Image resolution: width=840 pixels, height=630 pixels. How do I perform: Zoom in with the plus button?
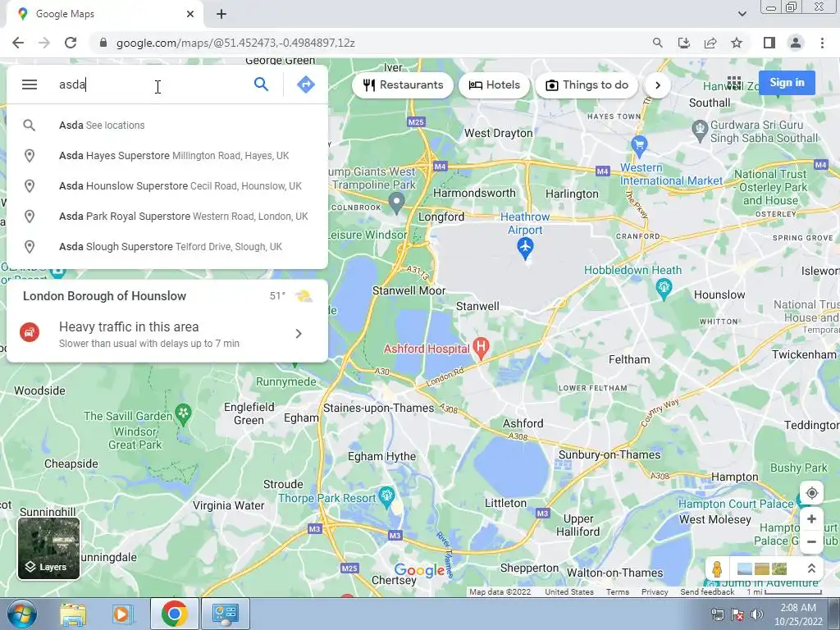pos(811,518)
